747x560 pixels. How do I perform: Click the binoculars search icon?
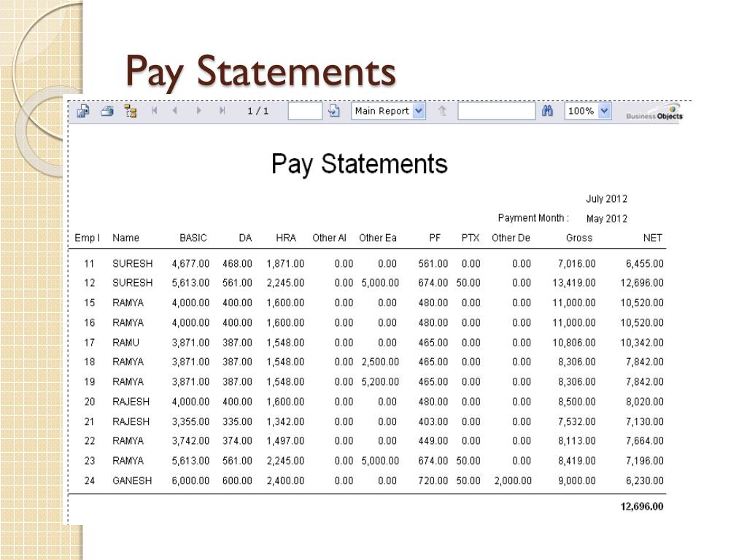[547, 111]
